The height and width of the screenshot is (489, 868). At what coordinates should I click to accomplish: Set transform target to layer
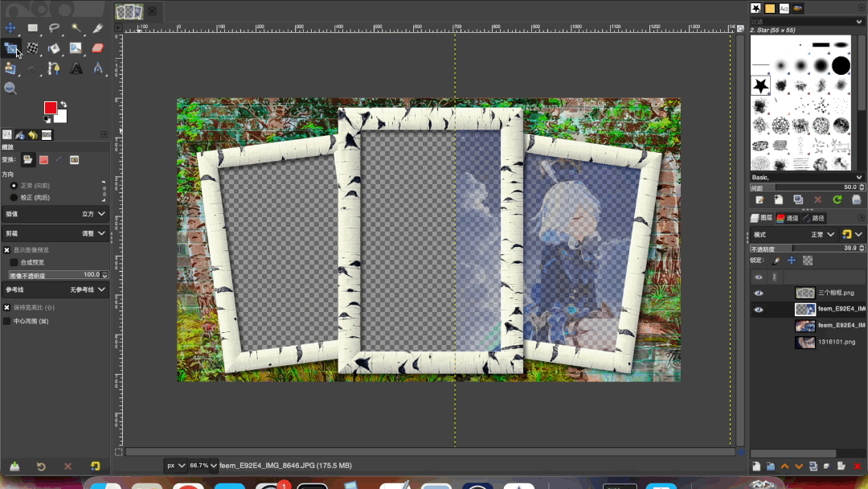point(27,160)
